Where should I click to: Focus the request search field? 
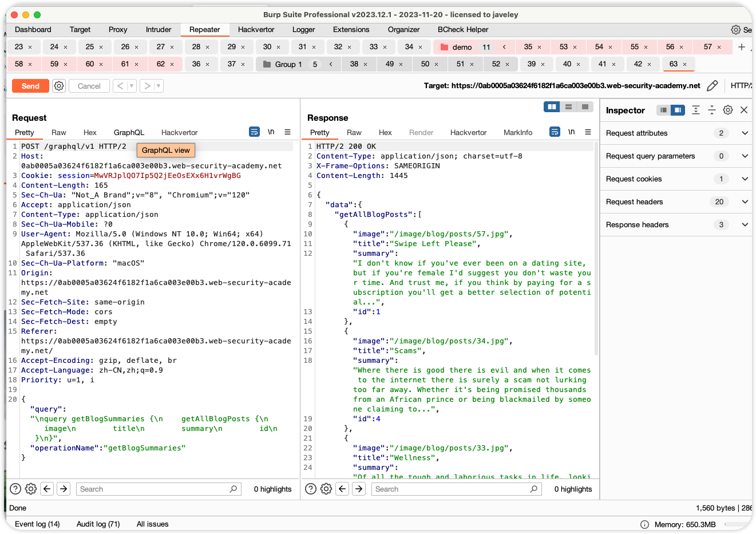click(159, 489)
